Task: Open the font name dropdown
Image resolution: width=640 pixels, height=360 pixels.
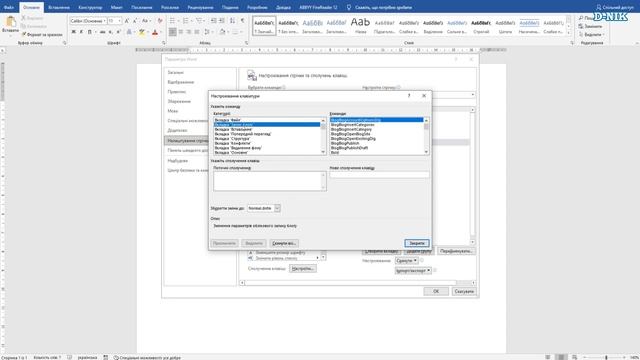Action: (x=104, y=21)
